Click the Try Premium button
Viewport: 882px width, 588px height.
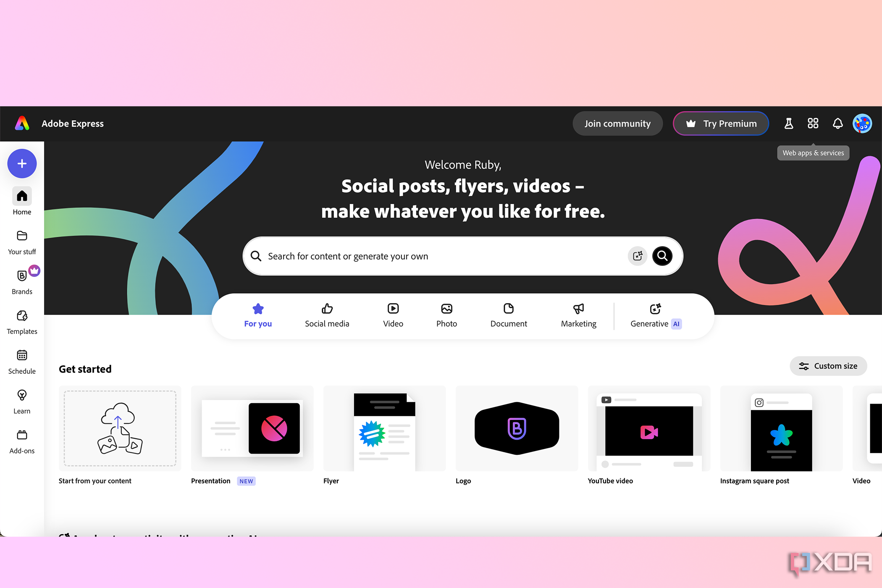click(x=721, y=124)
